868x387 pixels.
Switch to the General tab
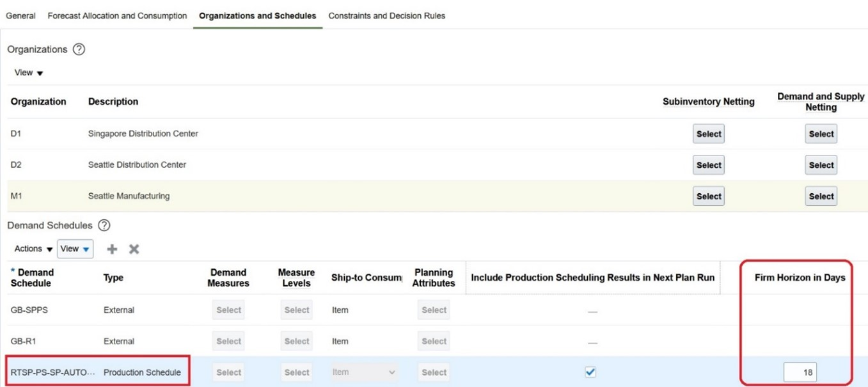20,16
